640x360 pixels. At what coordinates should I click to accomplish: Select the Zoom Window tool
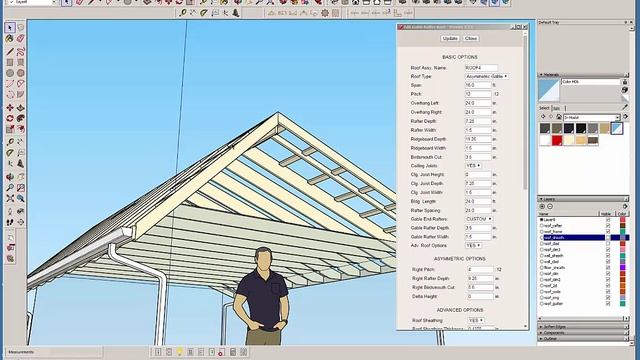[x=21, y=187]
